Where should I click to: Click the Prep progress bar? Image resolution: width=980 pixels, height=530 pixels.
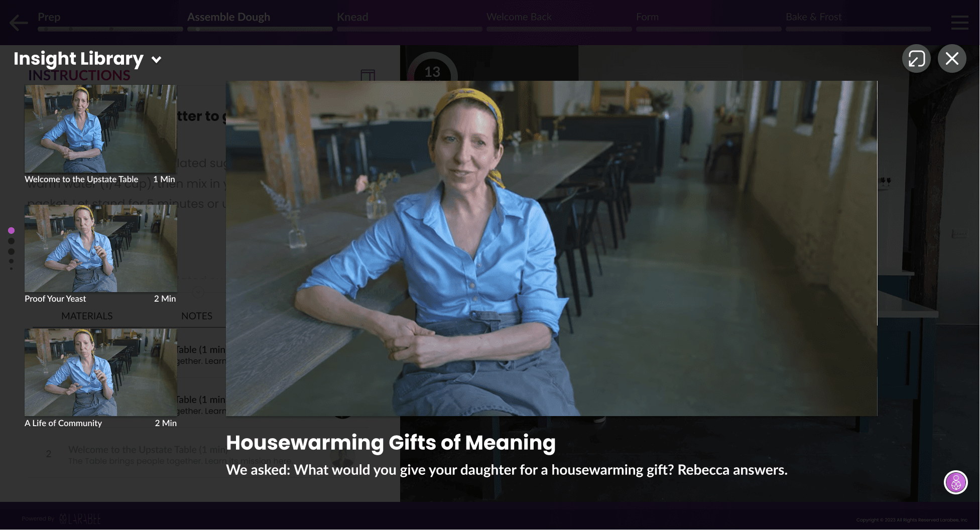(110, 29)
